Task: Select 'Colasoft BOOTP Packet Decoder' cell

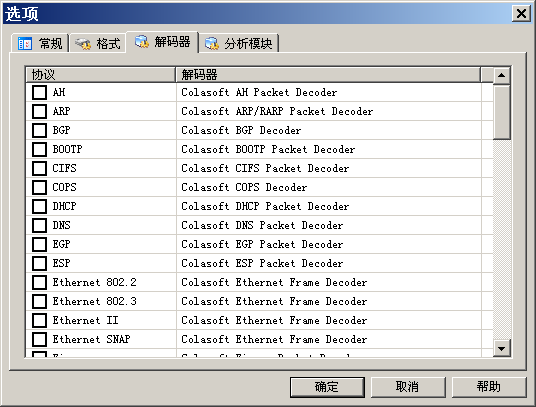Action: click(329, 149)
